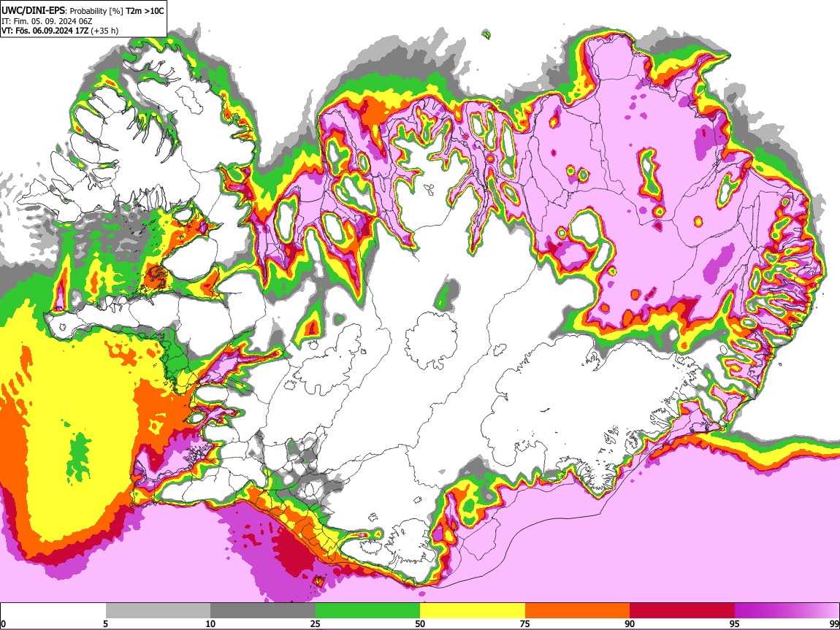Click the legend tick label '99'

[834, 624]
